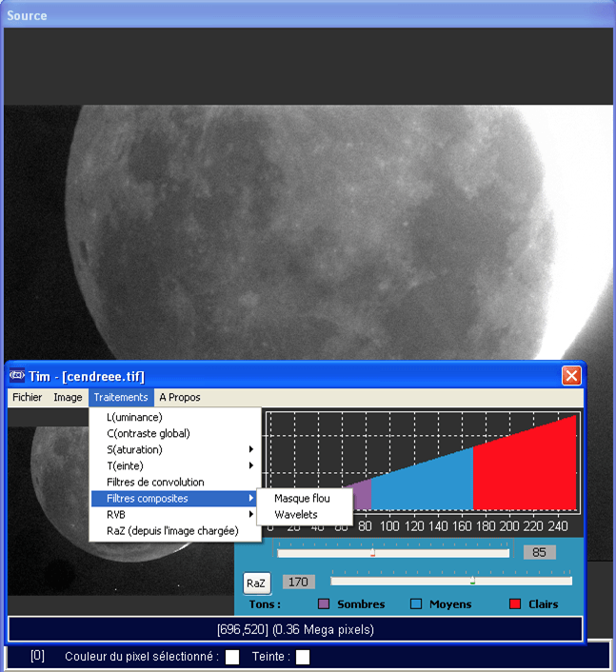Expand the S(aturation) submenu arrow
This screenshot has height=672, width=616.
(251, 449)
